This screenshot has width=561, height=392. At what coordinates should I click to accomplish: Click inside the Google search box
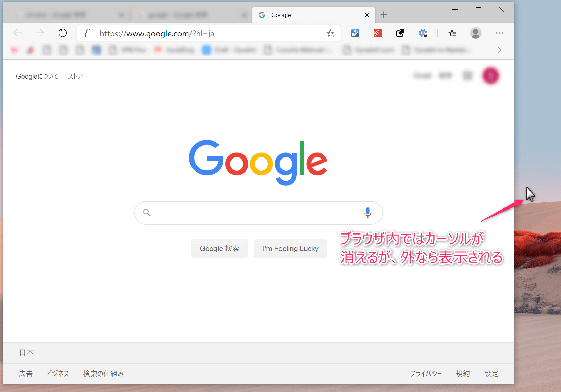pos(259,213)
